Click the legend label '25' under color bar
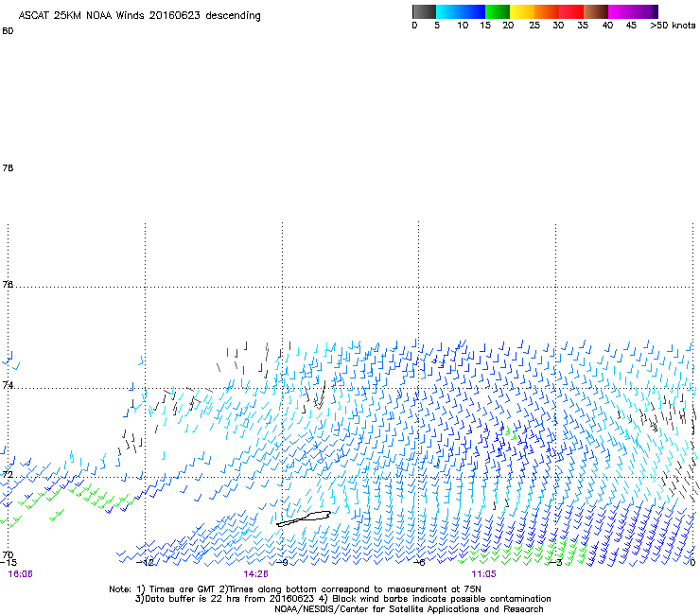Viewport: 700px width, 615px height. coord(534,26)
